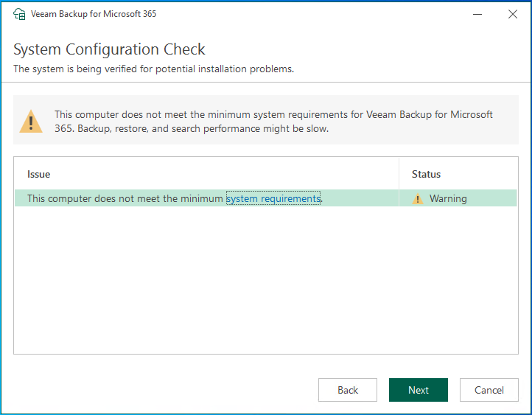Viewport: 532px width, 415px height.
Task: Click the System Configuration Check heading
Action: click(109, 50)
